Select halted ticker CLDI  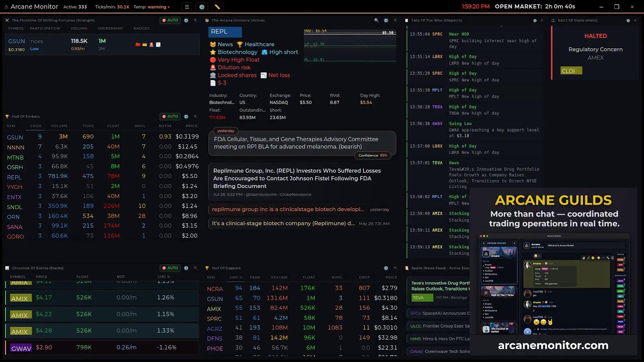[x=571, y=71]
